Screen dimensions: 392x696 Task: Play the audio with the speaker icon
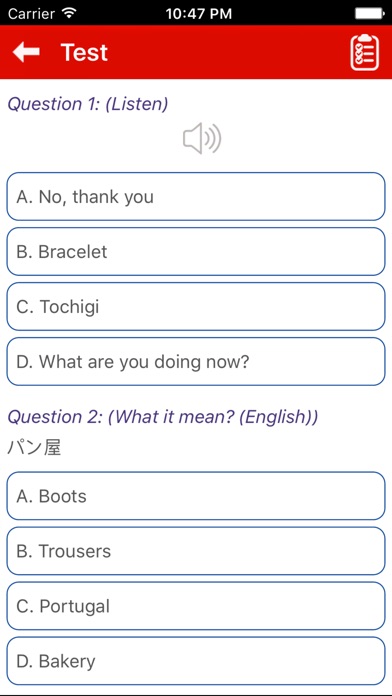202,138
